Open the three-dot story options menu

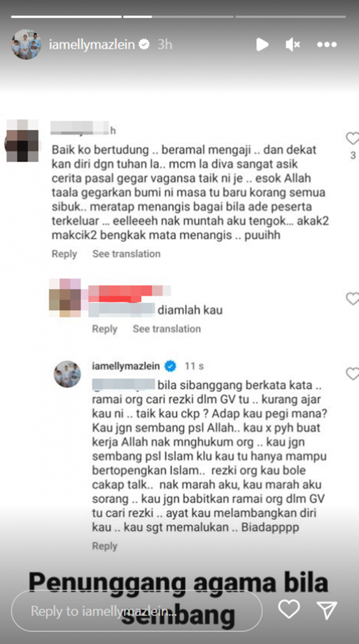click(x=327, y=44)
